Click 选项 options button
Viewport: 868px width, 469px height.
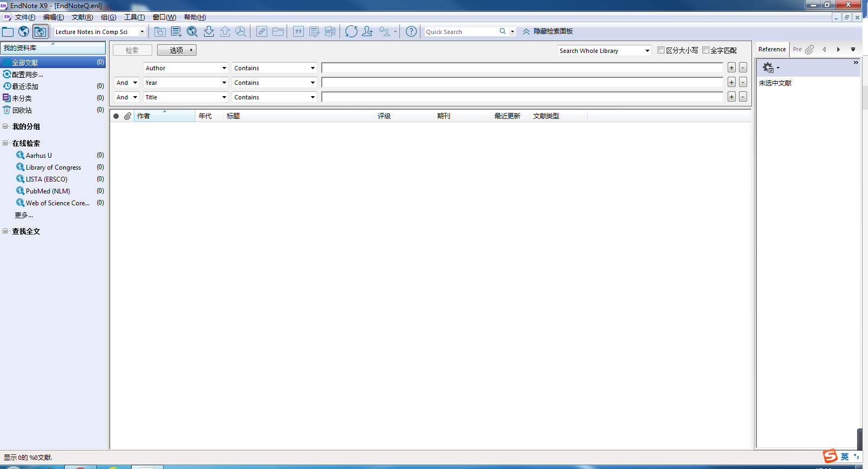pos(177,50)
